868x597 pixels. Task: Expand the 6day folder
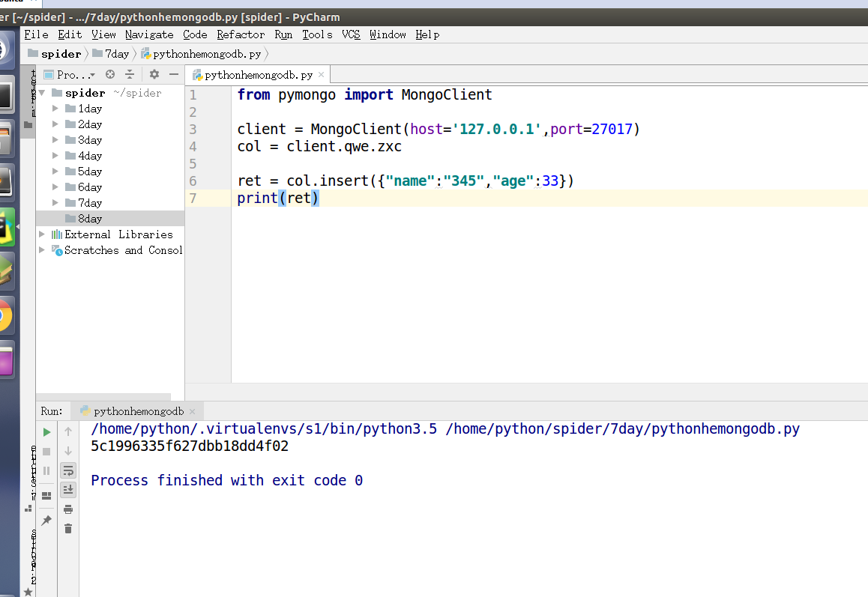pyautogui.click(x=55, y=187)
